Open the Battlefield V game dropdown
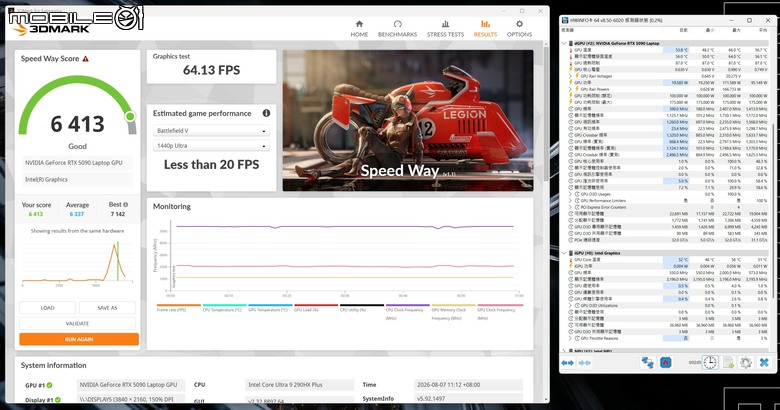Viewport: 780px width, 410px height. (x=211, y=131)
